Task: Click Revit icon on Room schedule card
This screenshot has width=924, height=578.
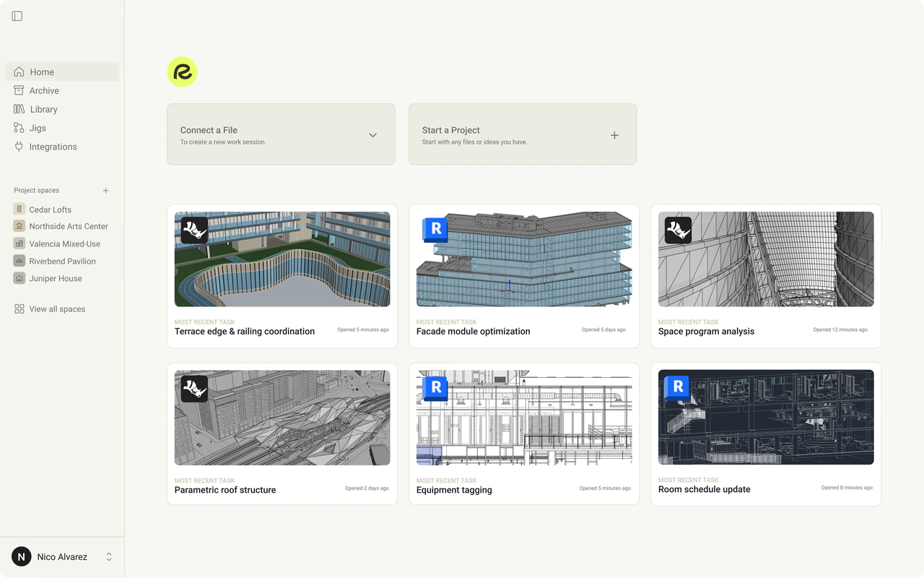Action: tap(678, 387)
